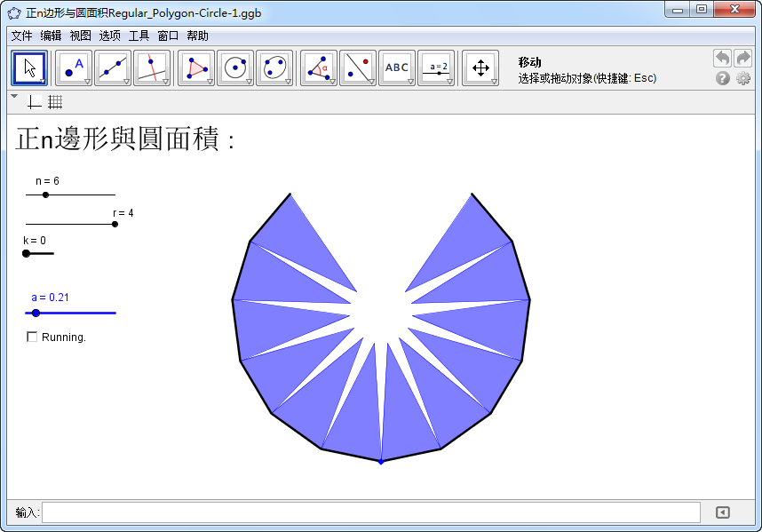Screen dimensions: 762x532
Task: Open input help panel beside input bar
Action: click(723, 512)
